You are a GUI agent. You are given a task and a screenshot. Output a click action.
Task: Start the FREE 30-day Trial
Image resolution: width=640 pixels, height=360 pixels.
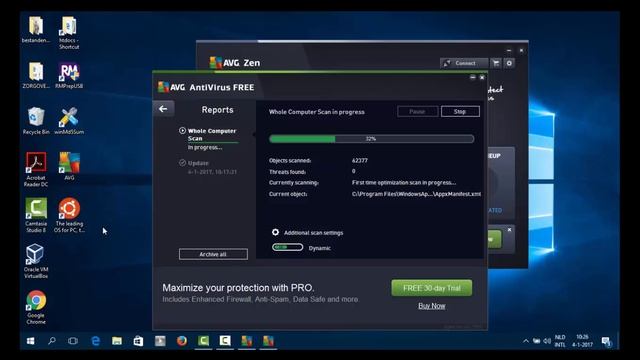coord(431,288)
